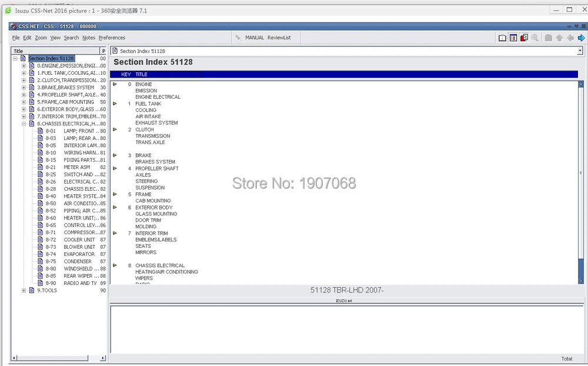Image resolution: width=588 pixels, height=366 pixels.
Task: Open the Zoom menu
Action: click(x=41, y=38)
